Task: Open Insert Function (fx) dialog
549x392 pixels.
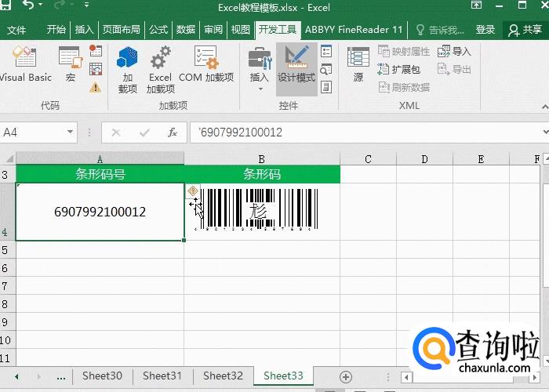Action: (x=173, y=132)
